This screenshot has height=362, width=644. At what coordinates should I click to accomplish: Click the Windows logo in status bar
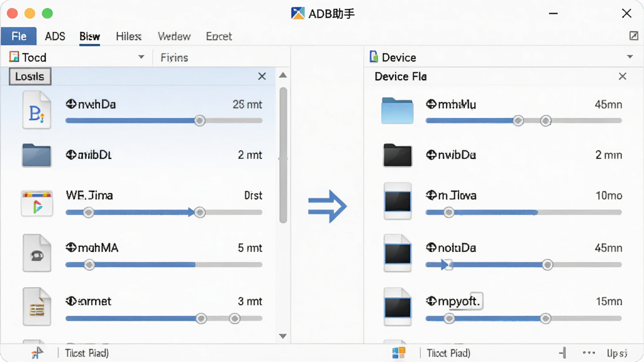[x=399, y=353]
